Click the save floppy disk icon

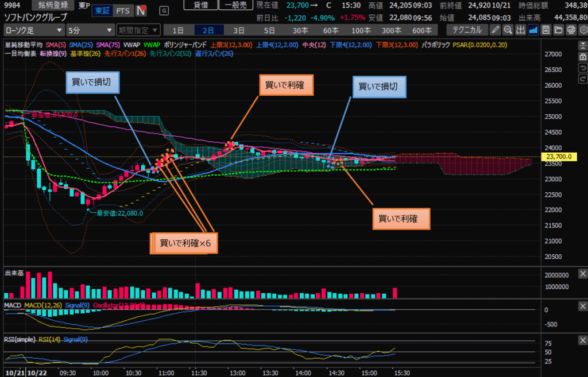pos(546,29)
